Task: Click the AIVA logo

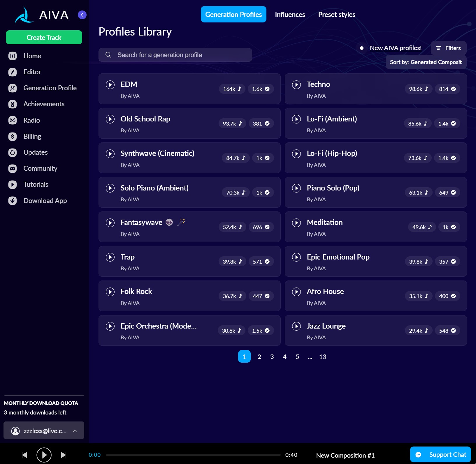Action: pos(42,15)
